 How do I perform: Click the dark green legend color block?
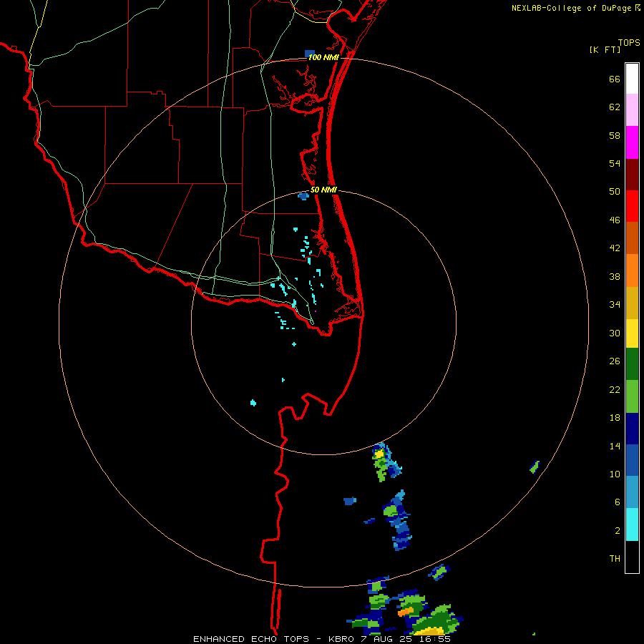[632, 364]
